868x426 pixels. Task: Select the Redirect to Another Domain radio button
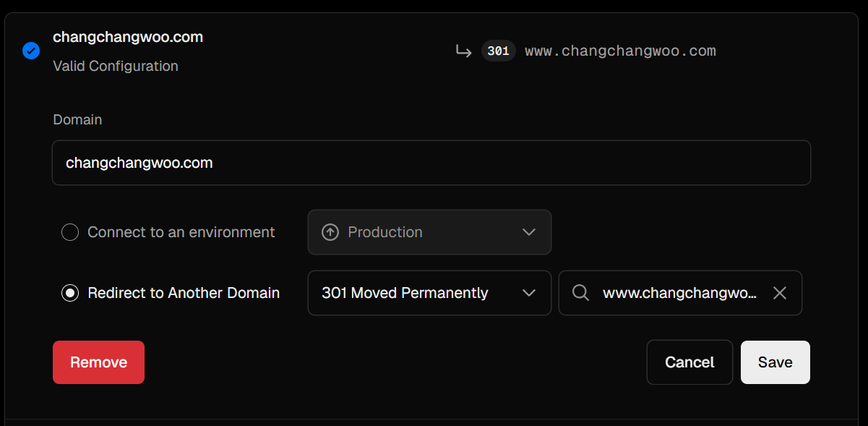click(70, 293)
